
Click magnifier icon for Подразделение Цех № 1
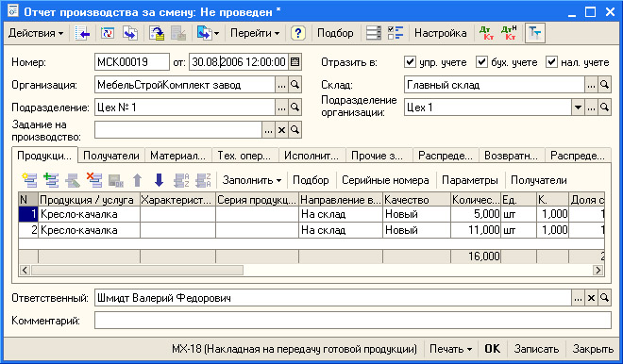(295, 108)
